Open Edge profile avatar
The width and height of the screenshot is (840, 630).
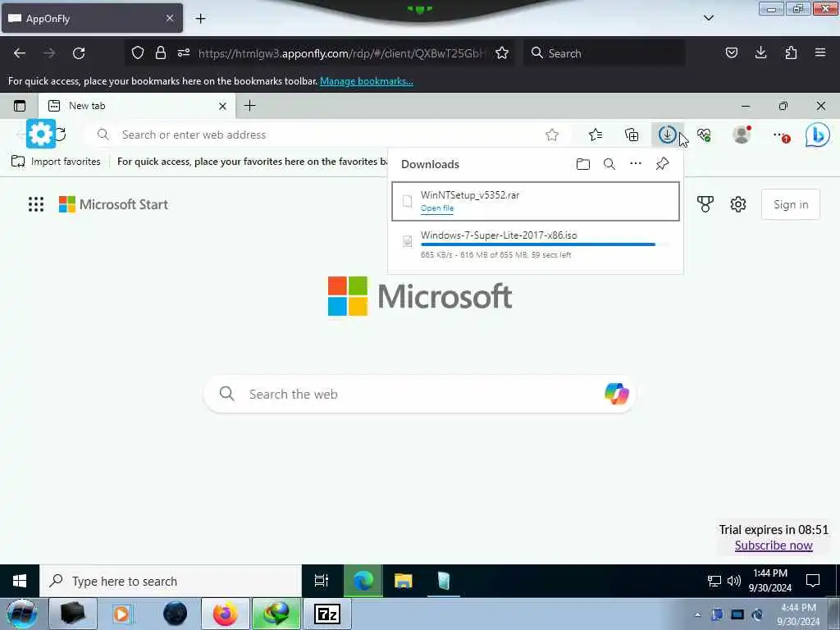coord(742,135)
